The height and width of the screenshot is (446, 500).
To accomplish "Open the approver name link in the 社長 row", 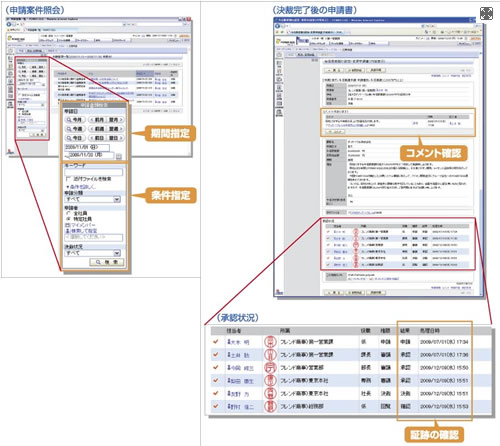I will click(x=238, y=394).
